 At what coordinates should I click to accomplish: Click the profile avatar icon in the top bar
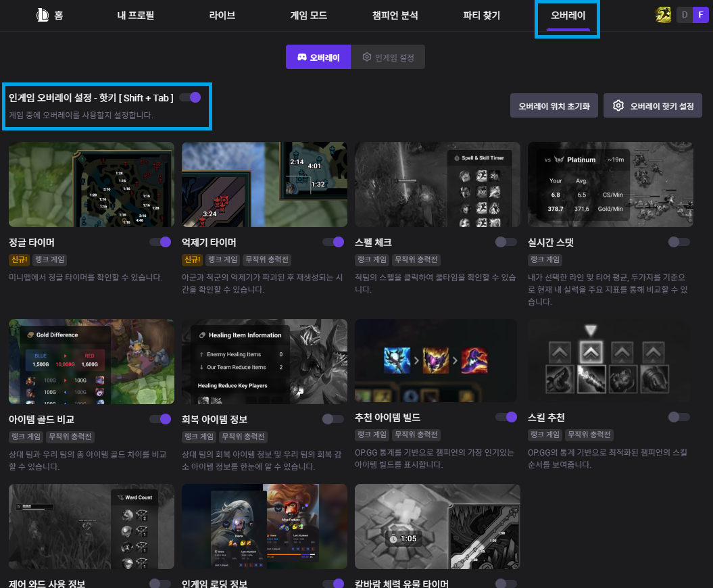pyautogui.click(x=663, y=15)
